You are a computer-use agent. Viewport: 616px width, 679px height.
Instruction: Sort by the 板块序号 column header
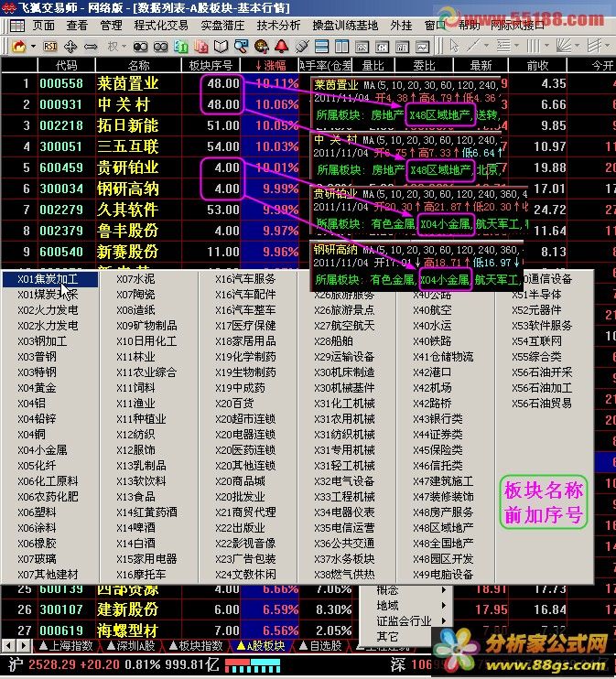211,65
